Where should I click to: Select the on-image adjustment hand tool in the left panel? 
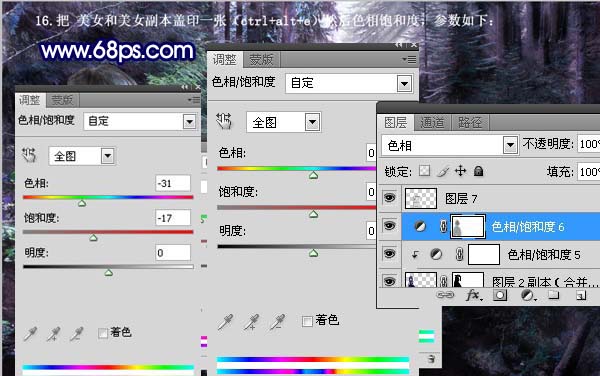29,155
